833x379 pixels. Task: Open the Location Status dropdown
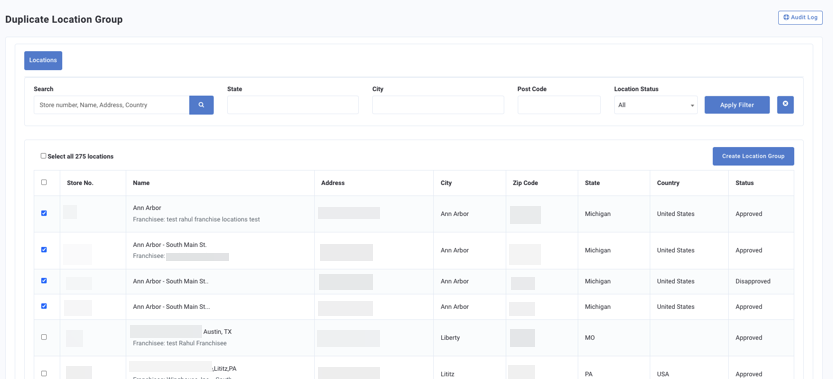pyautogui.click(x=656, y=105)
